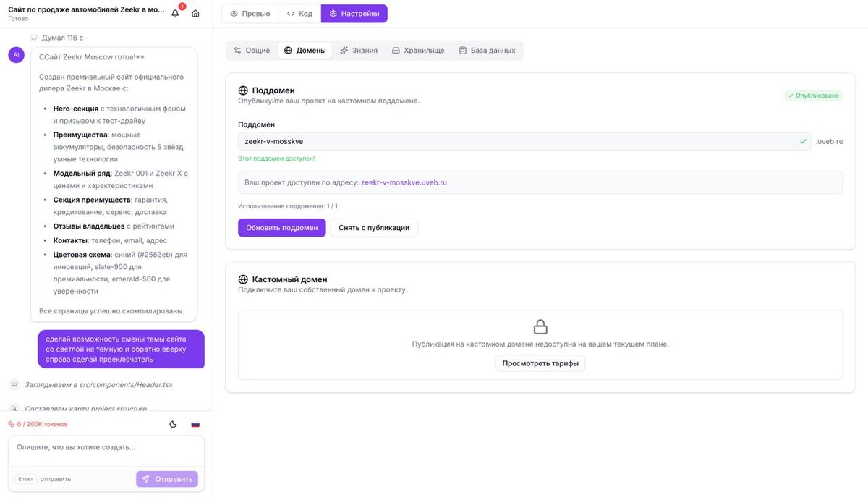The image size is (868, 500).
Task: Toggle the dark mode moon icon
Action: click(x=173, y=424)
